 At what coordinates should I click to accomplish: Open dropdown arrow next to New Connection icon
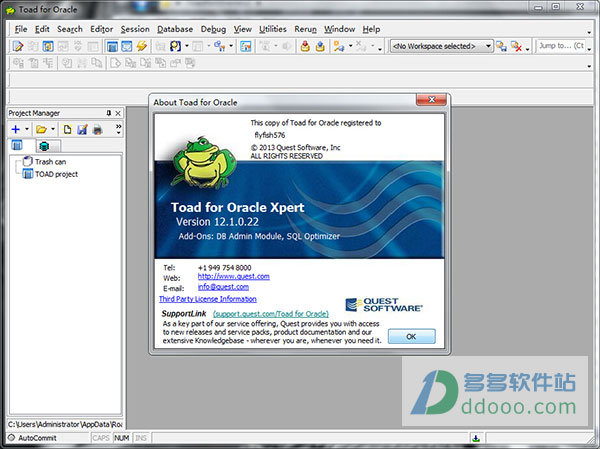[350, 46]
